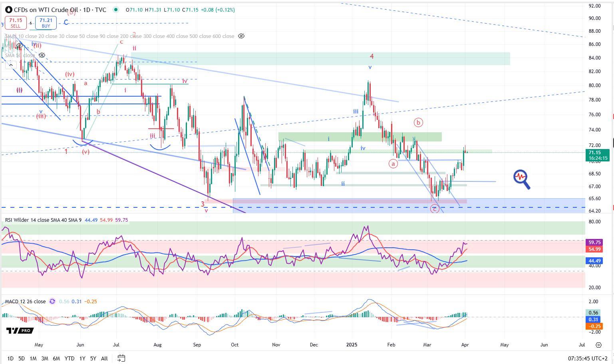The image size is (614, 364).
Task: Click the May 2025 time axis label
Action: [505, 344]
